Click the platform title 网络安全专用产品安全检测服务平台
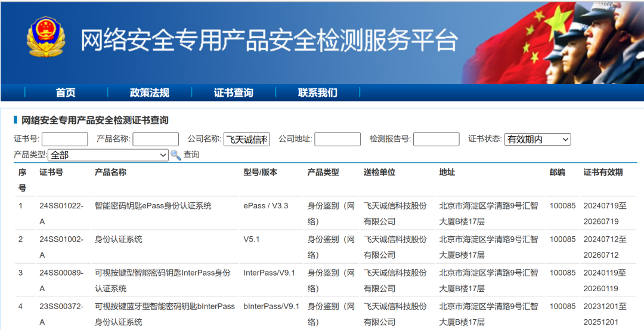Image resolution: width=644 pixels, height=330 pixels. [x=269, y=40]
